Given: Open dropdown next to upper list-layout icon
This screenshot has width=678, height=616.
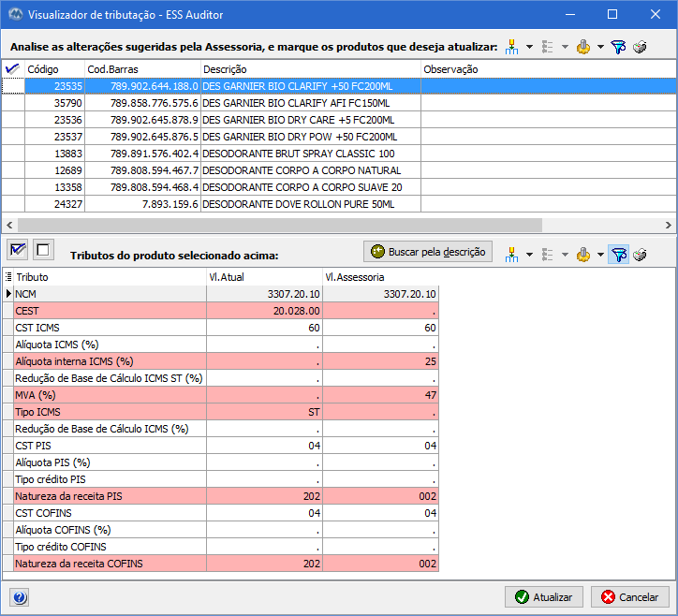Looking at the screenshot, I should coord(565,47).
